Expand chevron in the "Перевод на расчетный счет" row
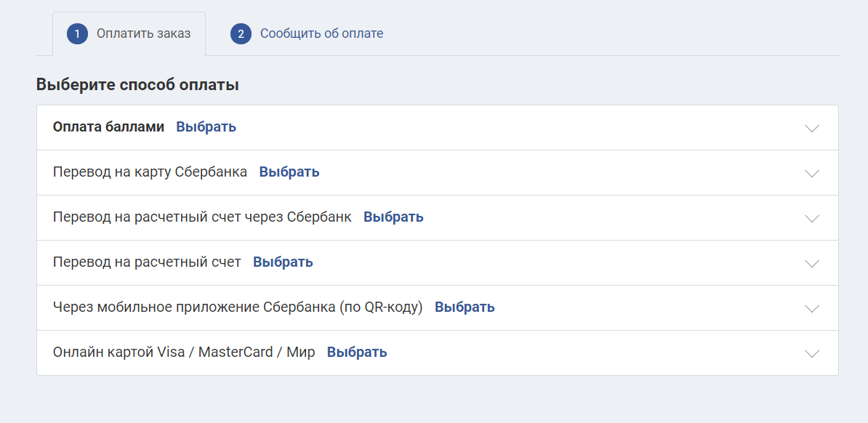Screen dimensions: 868x423 [812, 263]
